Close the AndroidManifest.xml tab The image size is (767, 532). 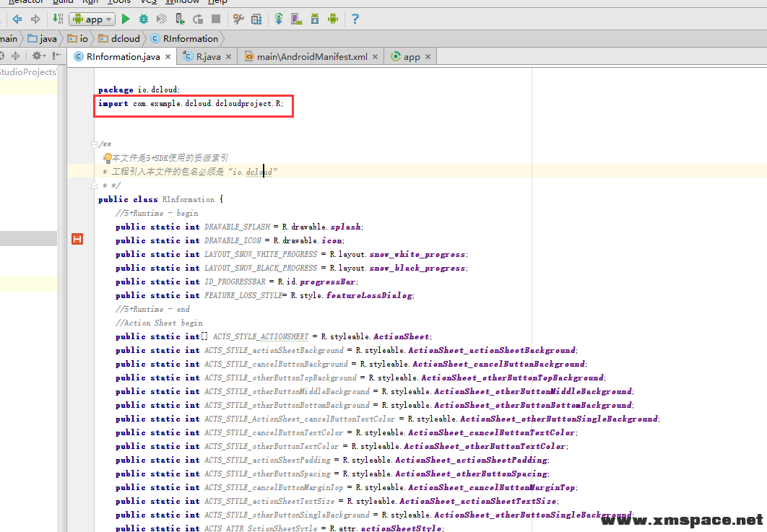pyautogui.click(x=375, y=57)
